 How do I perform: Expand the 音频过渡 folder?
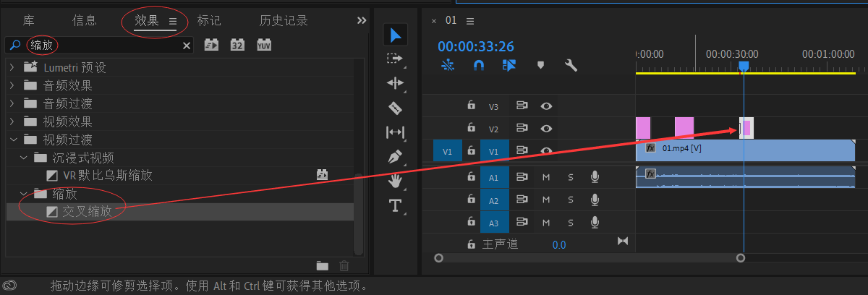point(11,103)
